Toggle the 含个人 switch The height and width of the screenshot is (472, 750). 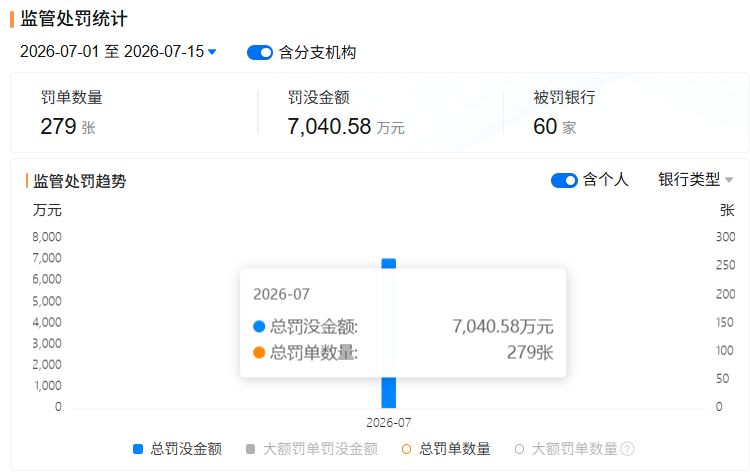[x=564, y=180]
